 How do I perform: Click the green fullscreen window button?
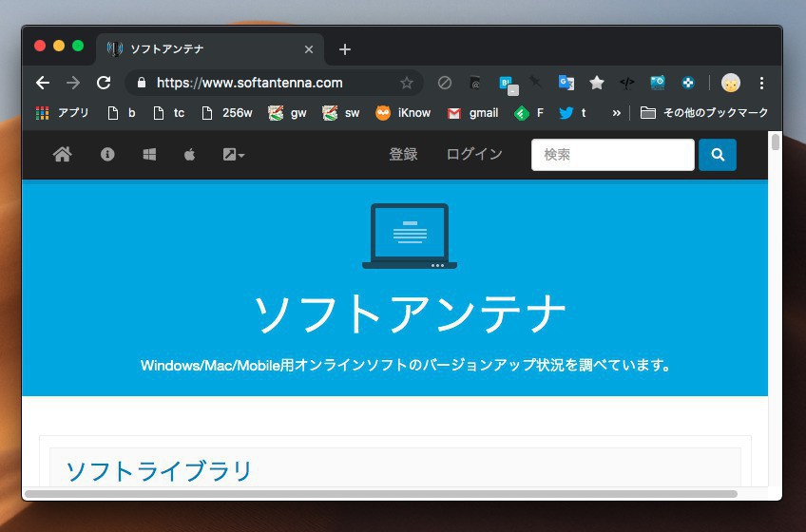point(78,46)
